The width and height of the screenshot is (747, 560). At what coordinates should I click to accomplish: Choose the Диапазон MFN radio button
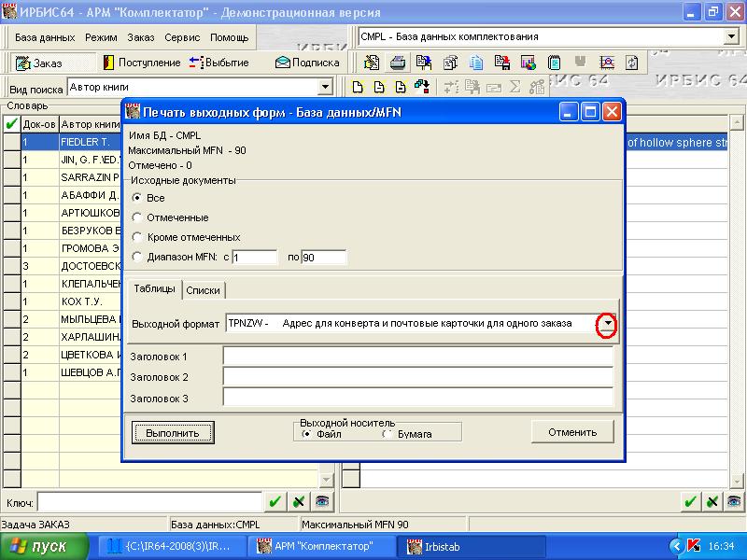(138, 257)
